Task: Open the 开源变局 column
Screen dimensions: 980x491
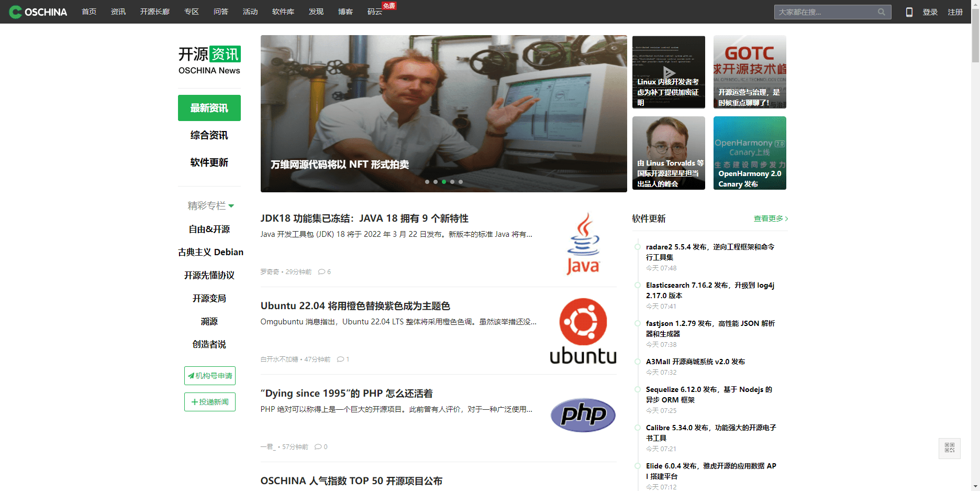Action: [209, 298]
